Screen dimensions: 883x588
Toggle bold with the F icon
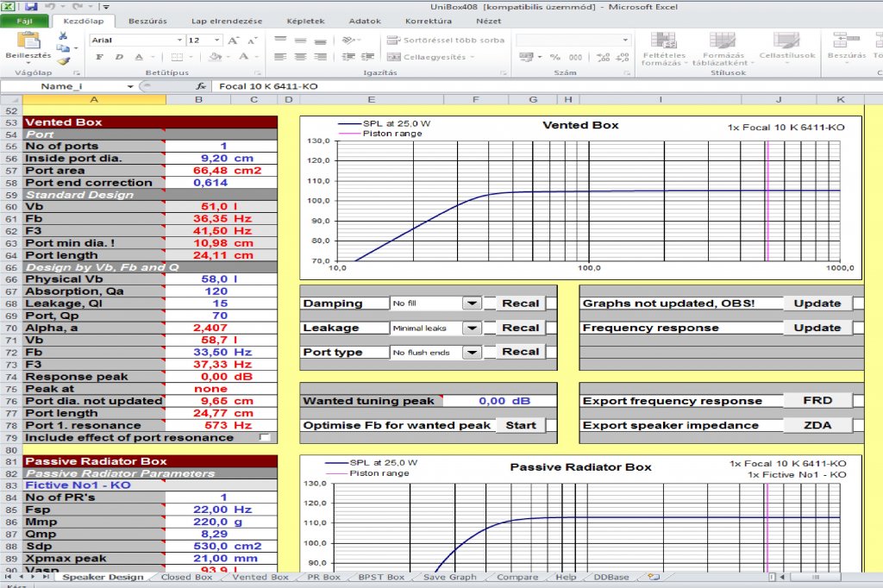click(x=100, y=57)
